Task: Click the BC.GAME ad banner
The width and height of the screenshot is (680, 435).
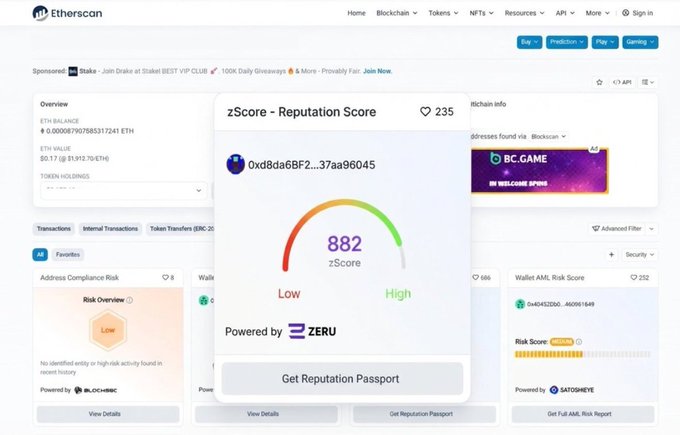Action: pyautogui.click(x=539, y=170)
